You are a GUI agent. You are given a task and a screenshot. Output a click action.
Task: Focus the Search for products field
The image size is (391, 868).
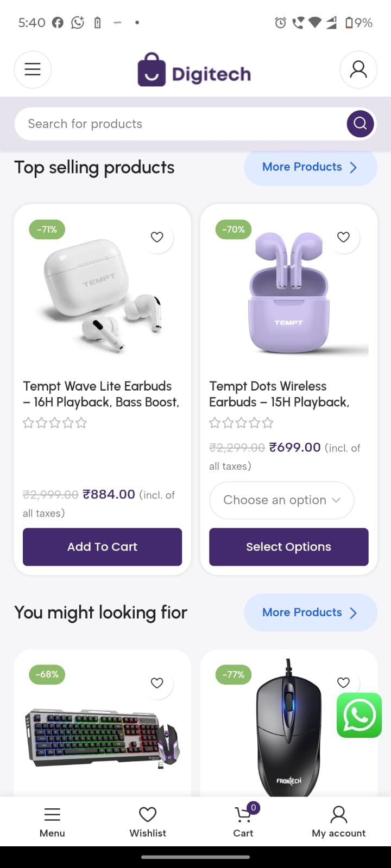179,124
